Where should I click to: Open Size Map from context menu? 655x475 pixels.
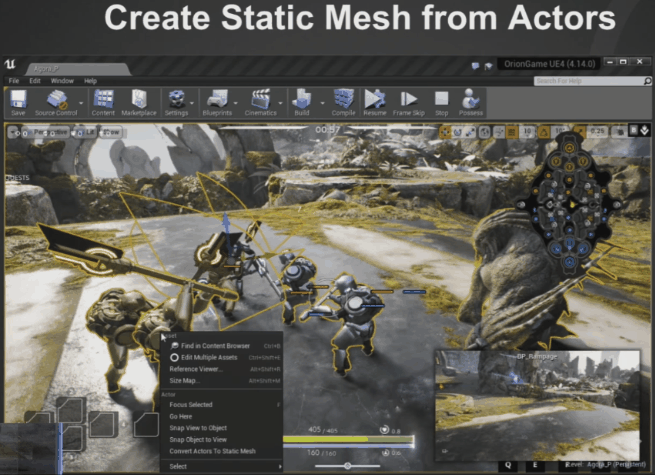tap(222, 381)
